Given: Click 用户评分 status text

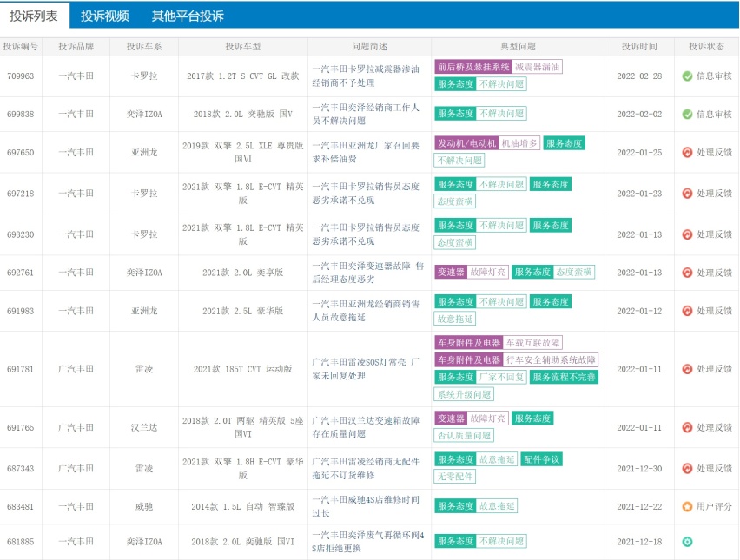Looking at the screenshot, I should pyautogui.click(x=714, y=507).
